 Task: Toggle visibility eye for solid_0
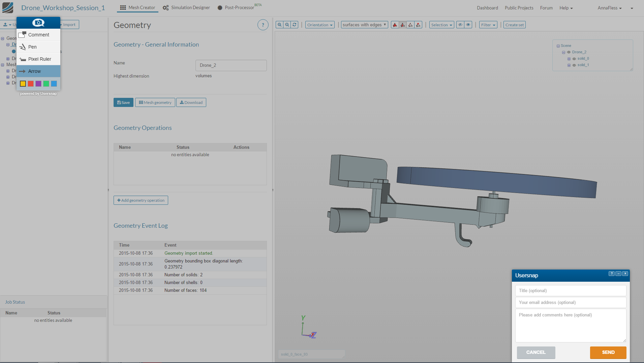[574, 59]
